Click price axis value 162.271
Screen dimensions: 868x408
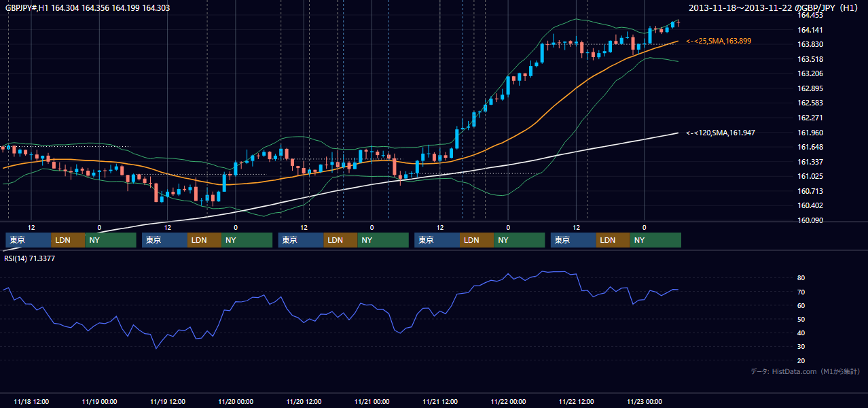click(810, 118)
